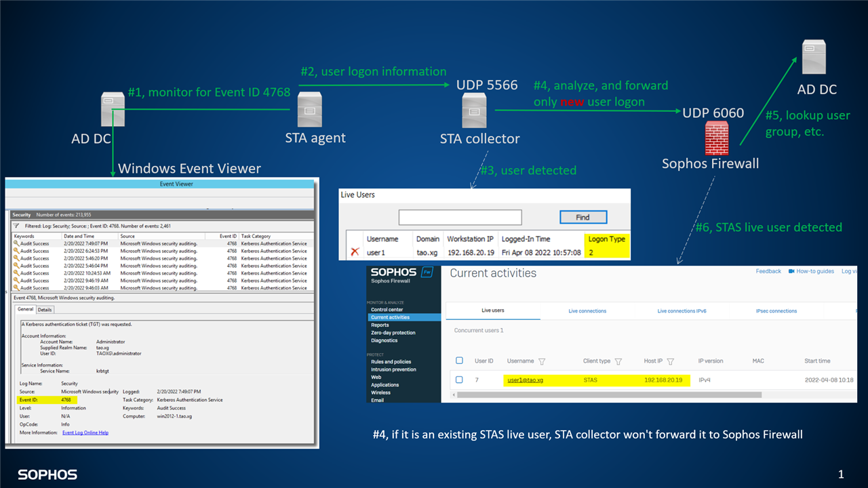This screenshot has width=868, height=488.
Task: Click the AD DC server icon above Event Viewer
Action: click(111, 110)
